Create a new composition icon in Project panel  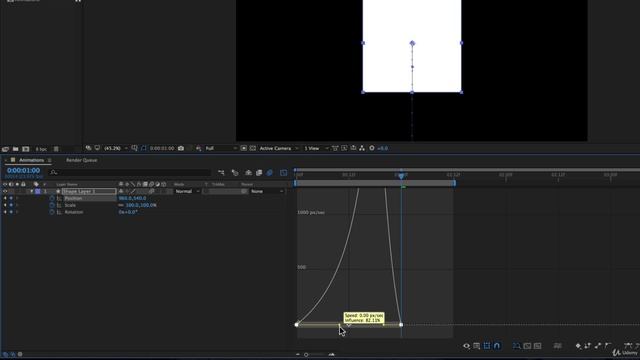[x=26, y=149]
